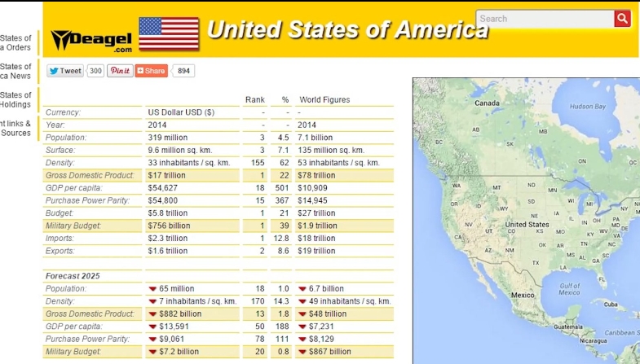Click the Forecast 2025 heading

[73, 276]
